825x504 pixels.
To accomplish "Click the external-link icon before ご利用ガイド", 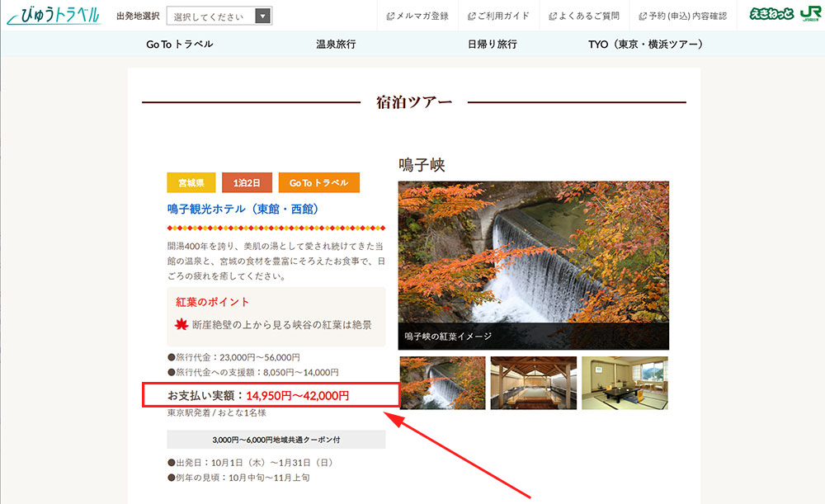I will click(471, 16).
